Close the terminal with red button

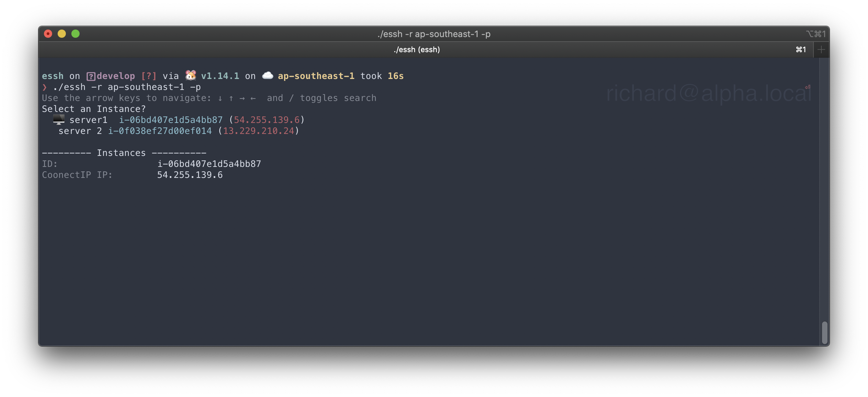48,34
